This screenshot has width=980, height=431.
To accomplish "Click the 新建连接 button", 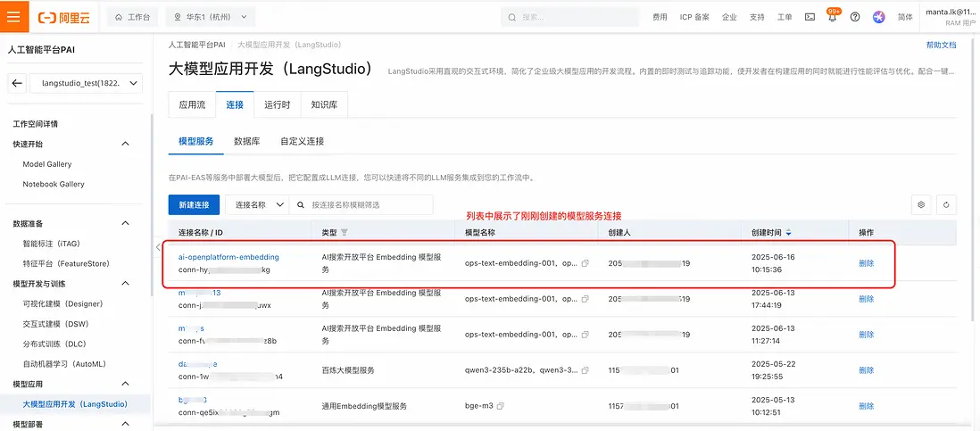I will point(194,205).
